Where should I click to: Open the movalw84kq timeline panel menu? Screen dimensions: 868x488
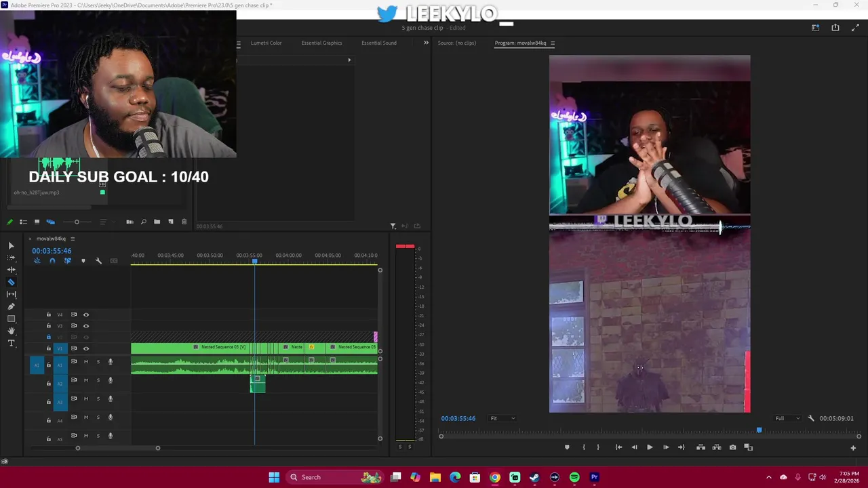[73, 239]
